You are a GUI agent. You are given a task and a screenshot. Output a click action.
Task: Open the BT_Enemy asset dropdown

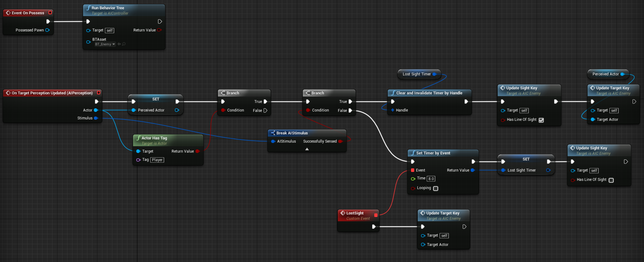(105, 44)
